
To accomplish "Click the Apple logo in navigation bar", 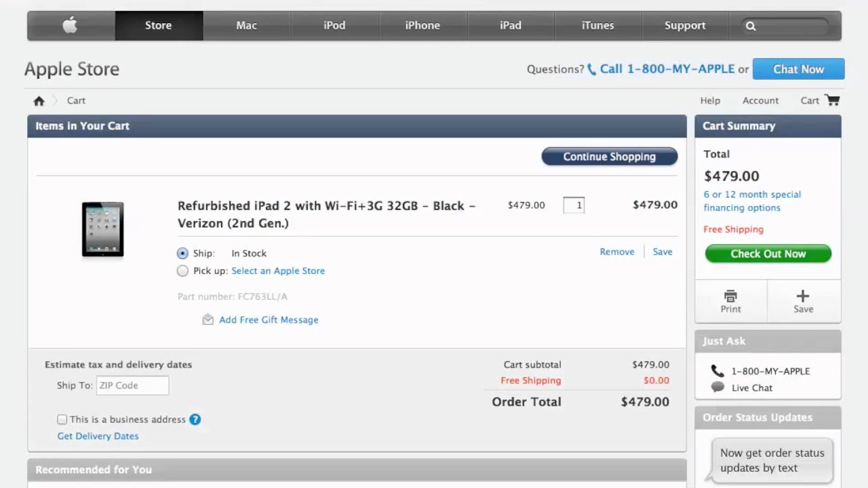I will 70,26.
